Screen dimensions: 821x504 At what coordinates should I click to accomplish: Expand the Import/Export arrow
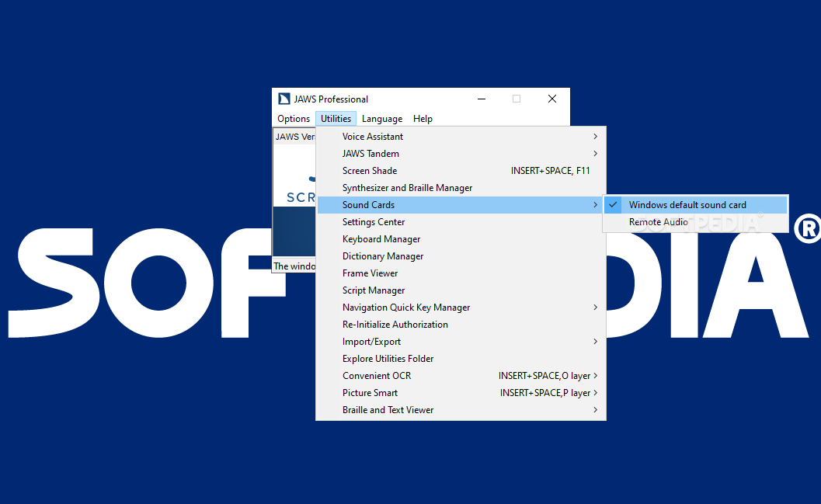point(595,342)
